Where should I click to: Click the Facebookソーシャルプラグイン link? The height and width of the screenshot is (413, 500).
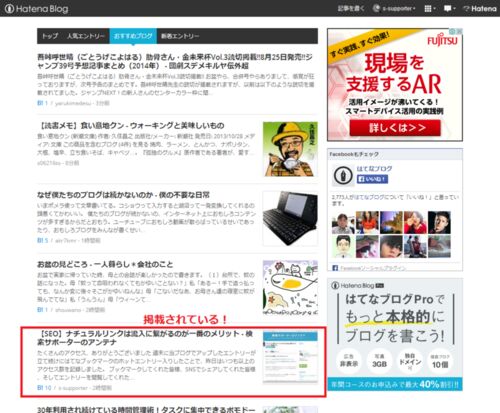coord(373,268)
